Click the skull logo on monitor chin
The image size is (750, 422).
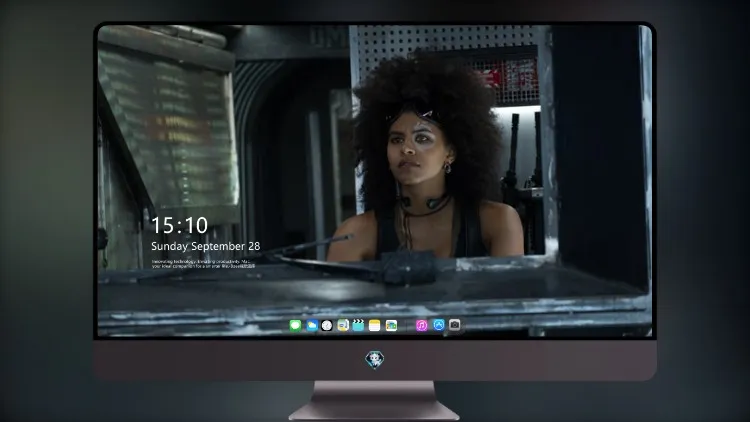(x=375, y=360)
